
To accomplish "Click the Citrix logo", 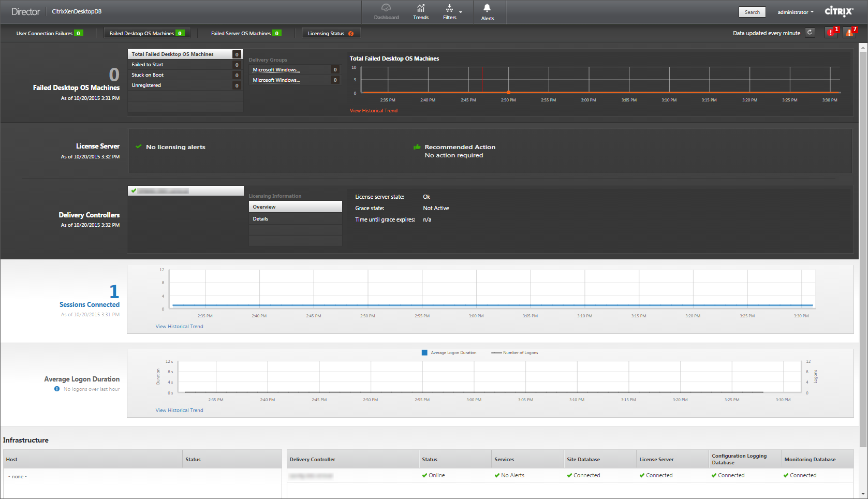I will click(x=838, y=11).
